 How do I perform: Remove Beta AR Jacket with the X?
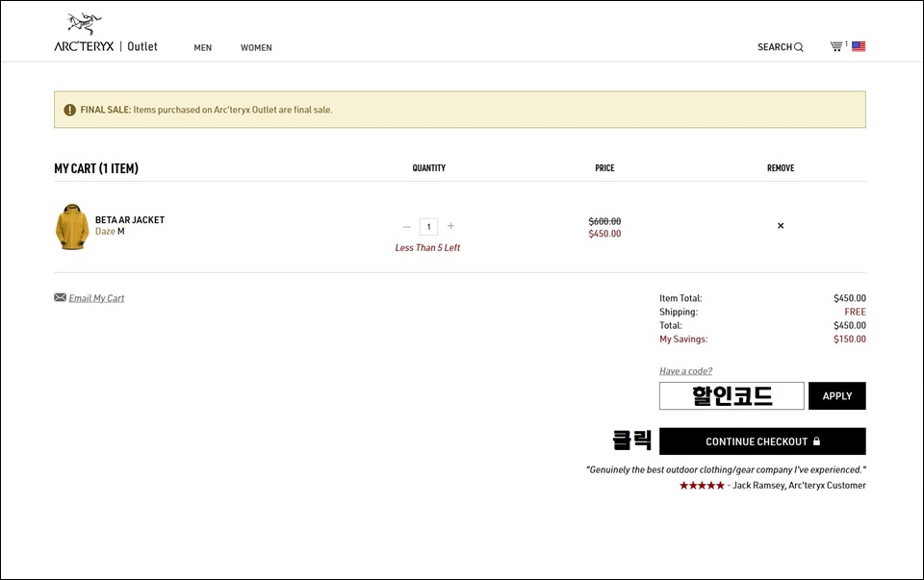tap(781, 225)
